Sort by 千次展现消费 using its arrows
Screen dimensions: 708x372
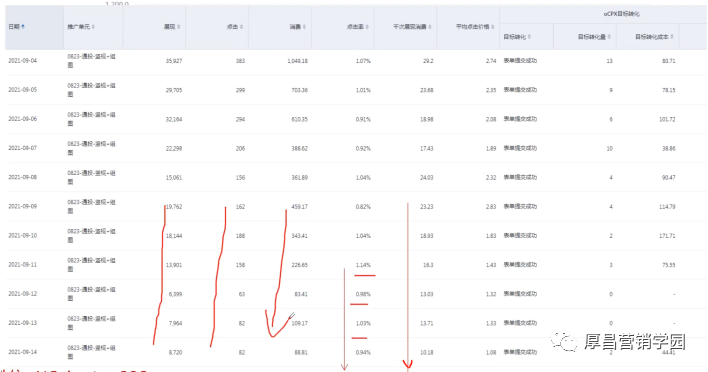pos(430,27)
